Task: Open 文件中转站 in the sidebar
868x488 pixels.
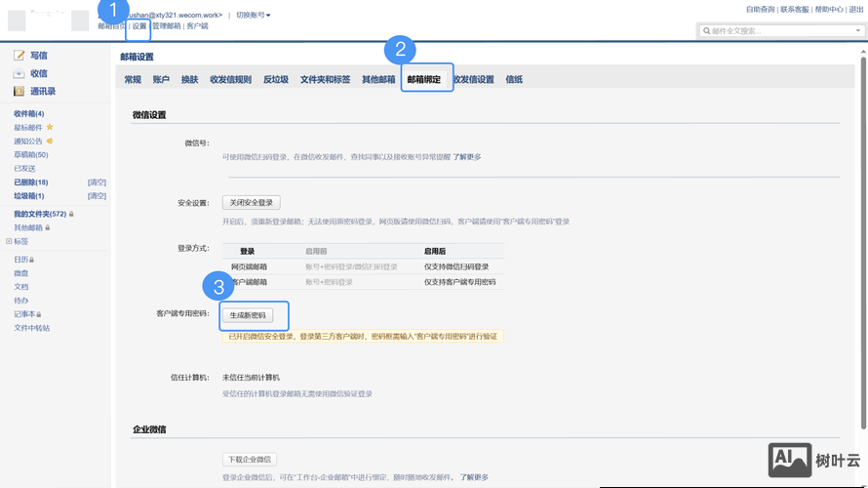Action: tap(31, 328)
